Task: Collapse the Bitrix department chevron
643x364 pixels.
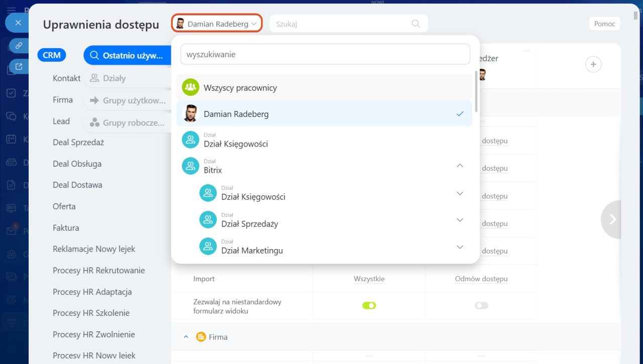Action: click(460, 166)
